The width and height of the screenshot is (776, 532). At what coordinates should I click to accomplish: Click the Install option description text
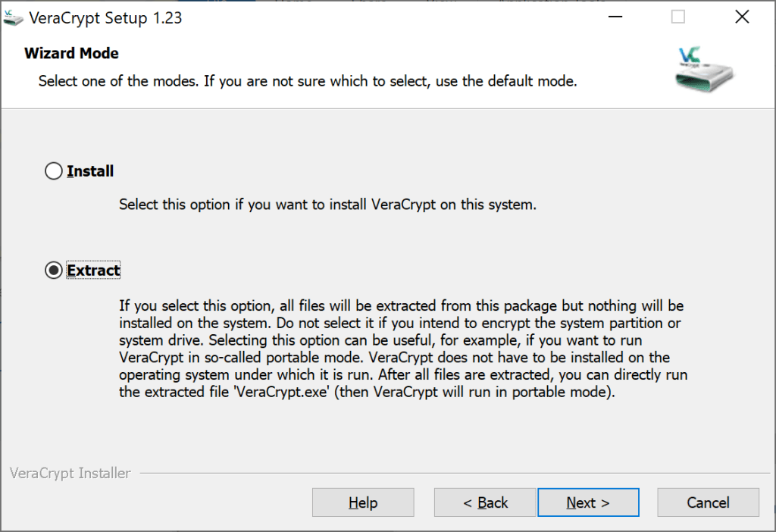pyautogui.click(x=327, y=205)
